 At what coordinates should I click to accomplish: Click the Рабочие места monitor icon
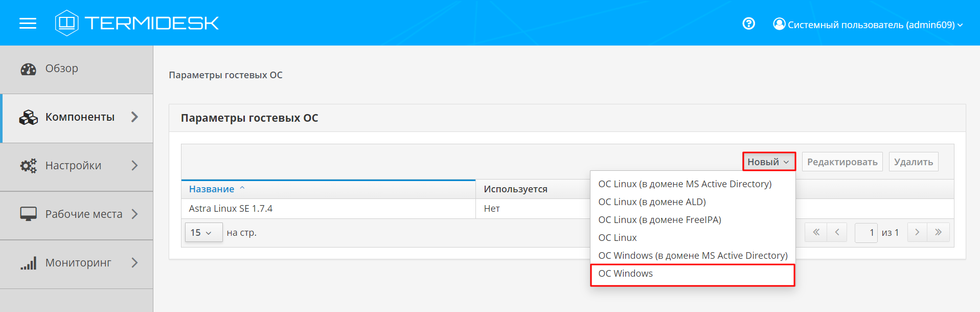tap(28, 214)
